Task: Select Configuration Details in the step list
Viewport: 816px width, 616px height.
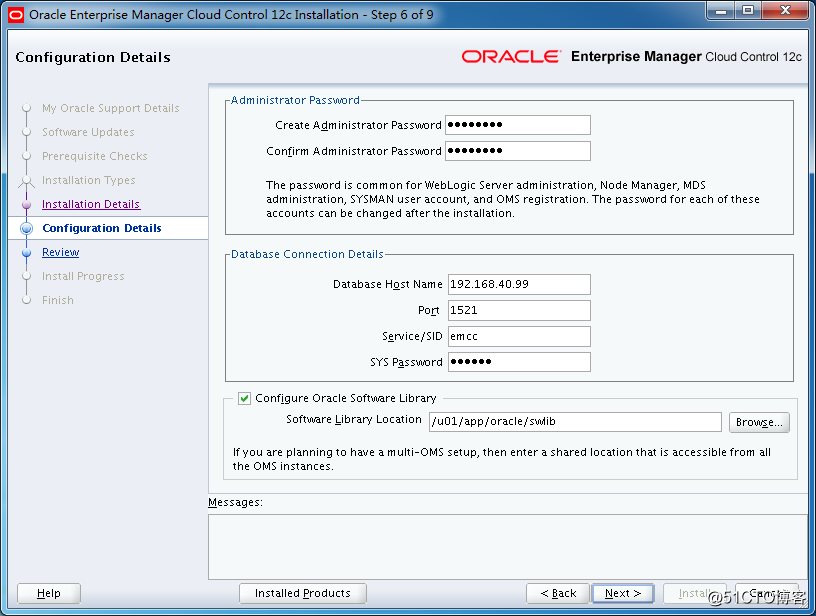Action: (101, 229)
